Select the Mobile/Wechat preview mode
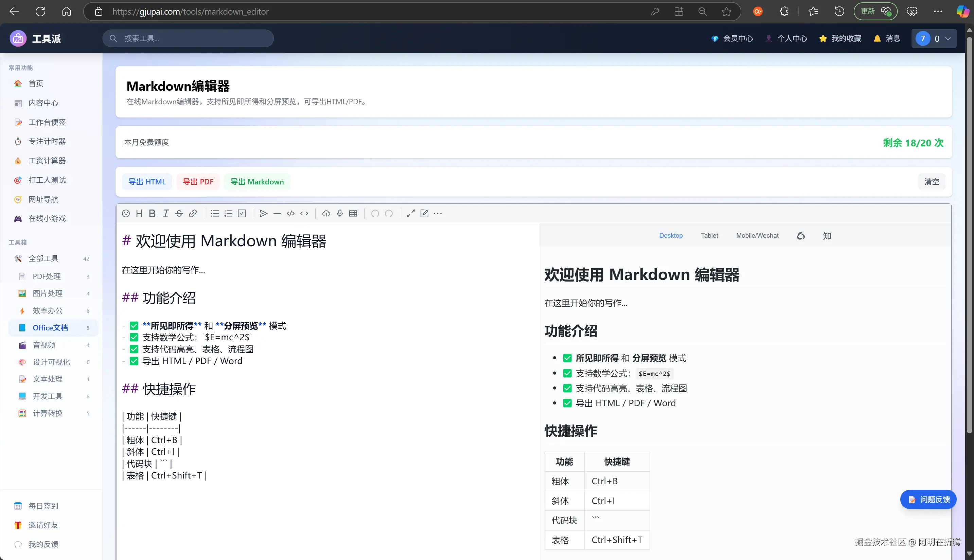The height and width of the screenshot is (560, 974). coord(757,235)
